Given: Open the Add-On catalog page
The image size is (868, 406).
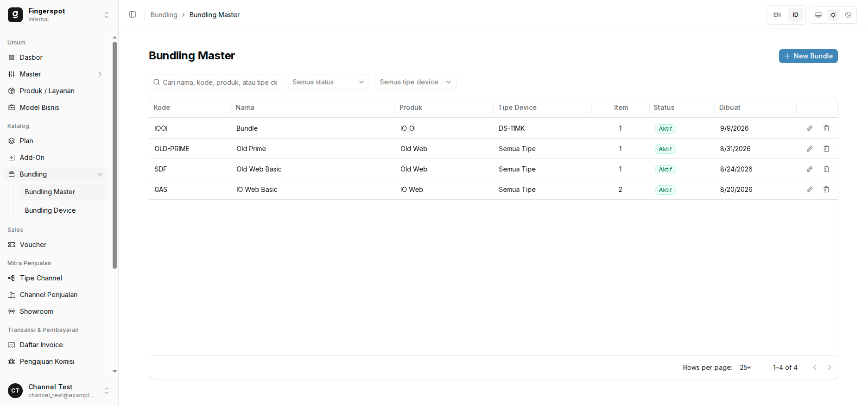Looking at the screenshot, I should click(x=56, y=158).
